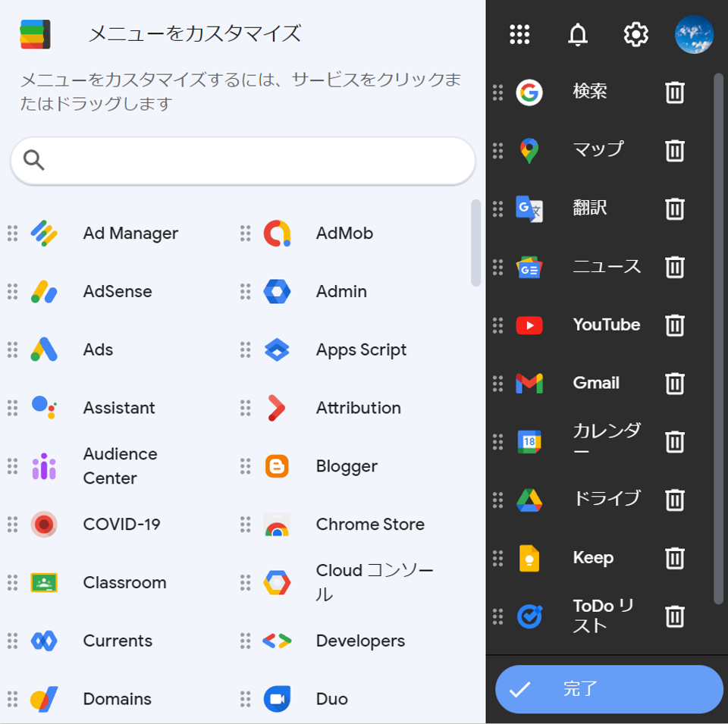Click the Gmail label in menu
Viewport: 728px width, 724px height.
tap(596, 383)
